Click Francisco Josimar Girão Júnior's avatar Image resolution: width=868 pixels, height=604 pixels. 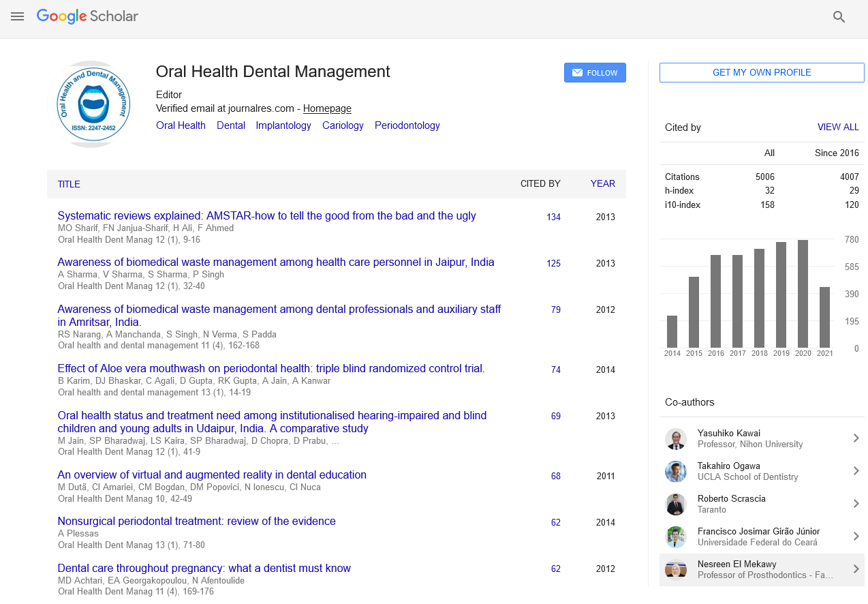click(x=675, y=537)
